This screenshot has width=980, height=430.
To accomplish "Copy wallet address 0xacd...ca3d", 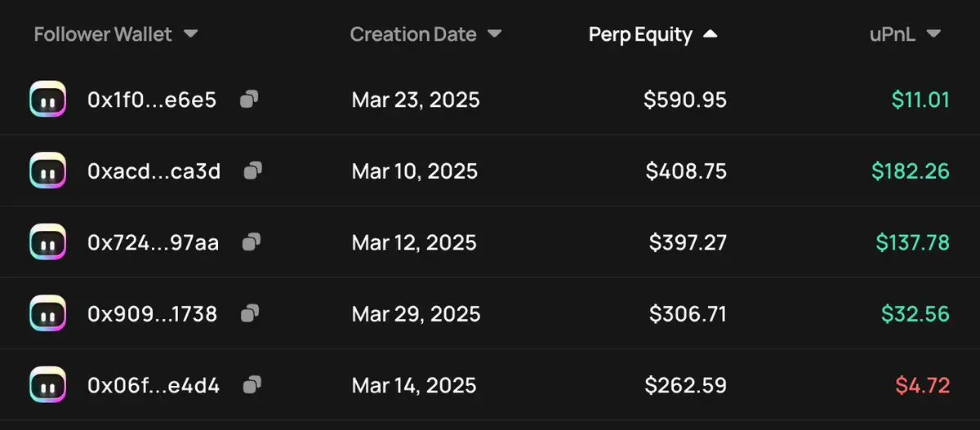I will [x=253, y=171].
